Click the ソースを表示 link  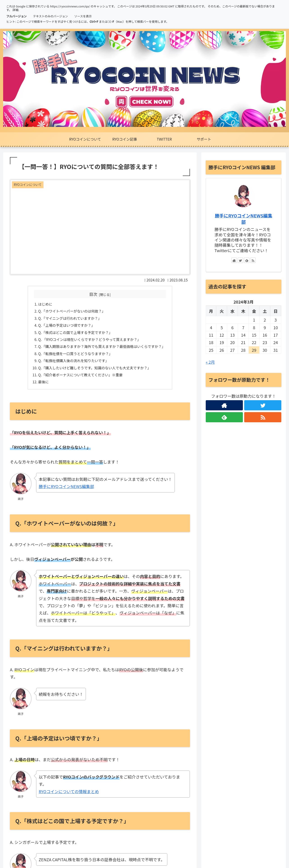[83, 16]
